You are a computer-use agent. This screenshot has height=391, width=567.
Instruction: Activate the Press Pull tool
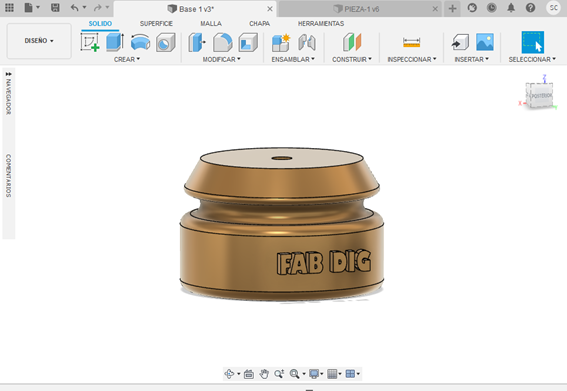(197, 42)
